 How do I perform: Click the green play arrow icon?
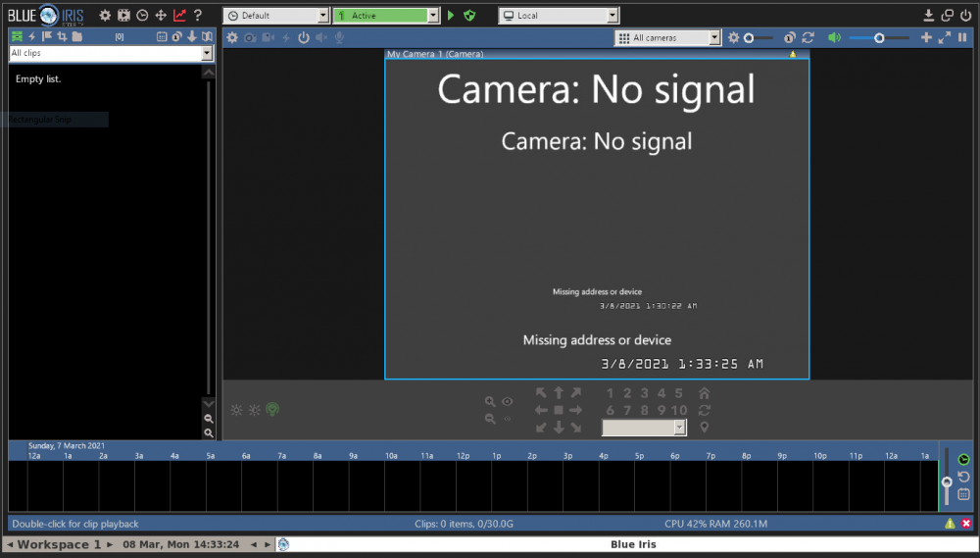coord(451,16)
